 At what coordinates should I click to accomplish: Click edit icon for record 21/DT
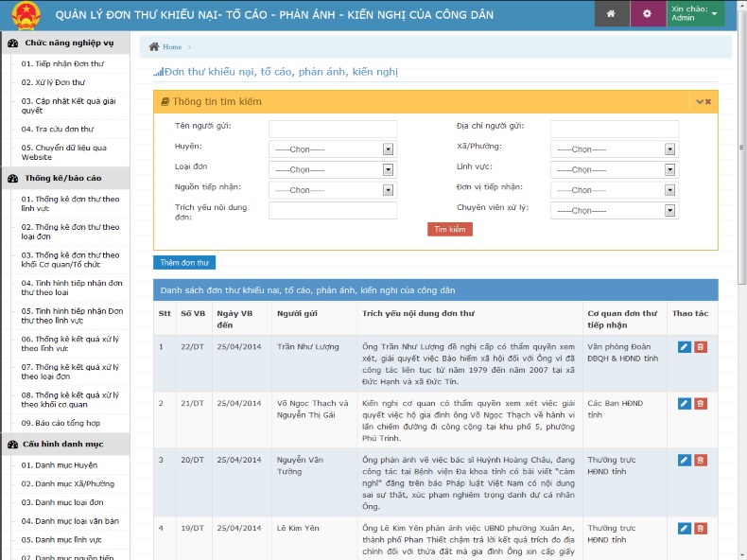pos(685,404)
